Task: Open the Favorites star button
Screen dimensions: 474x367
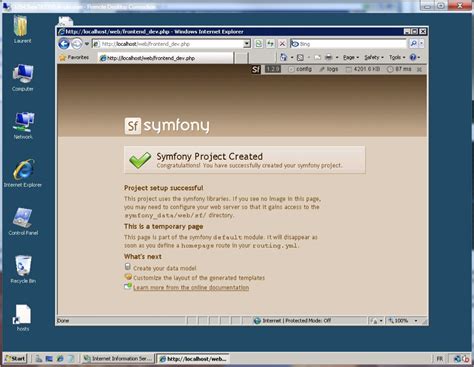Action: [74, 58]
